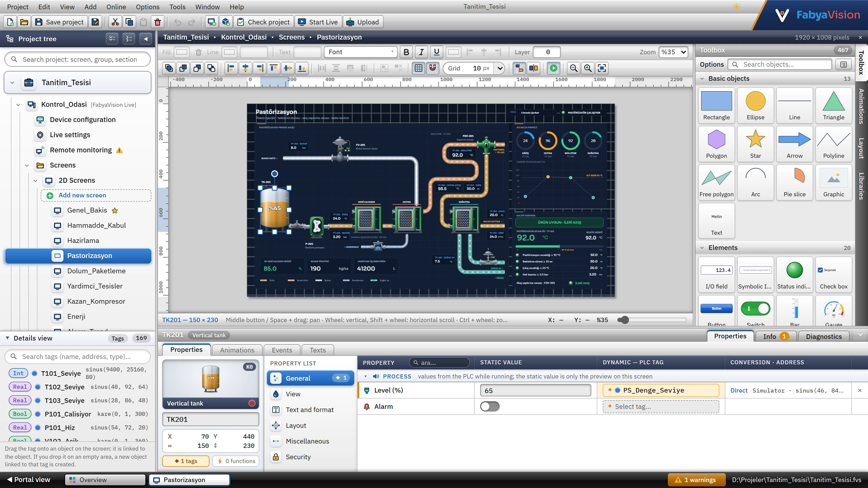
Task: Click the cut (scissors) icon
Action: coord(115,22)
